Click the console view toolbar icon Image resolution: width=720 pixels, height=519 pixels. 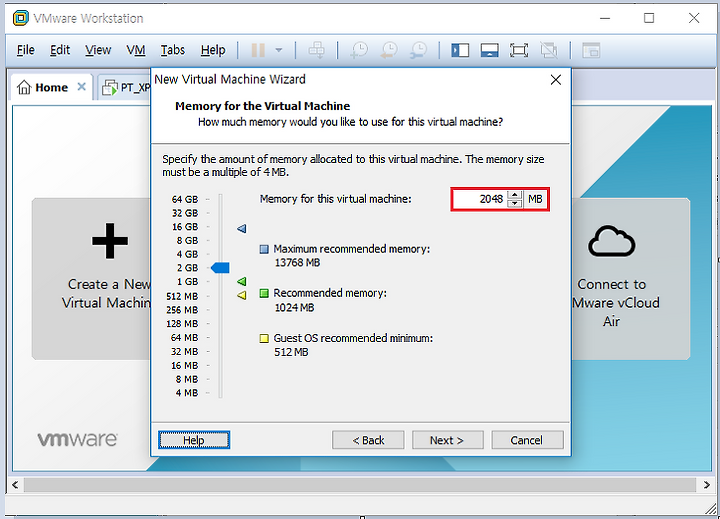591,50
